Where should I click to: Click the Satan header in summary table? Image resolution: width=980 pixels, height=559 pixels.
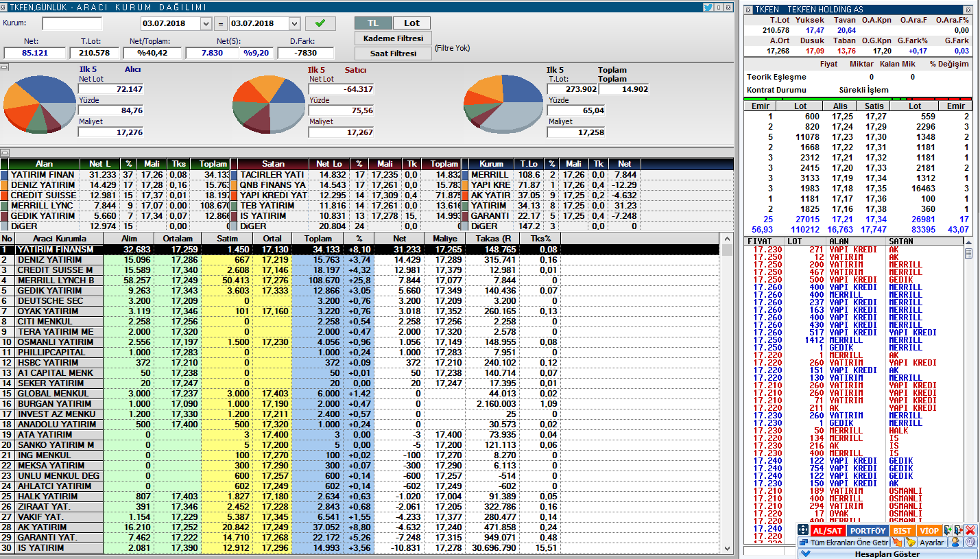274,164
